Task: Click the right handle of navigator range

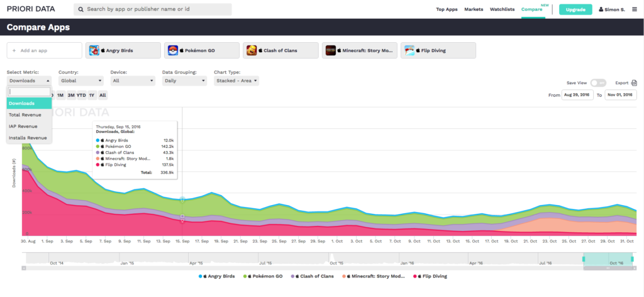Action: (632, 259)
